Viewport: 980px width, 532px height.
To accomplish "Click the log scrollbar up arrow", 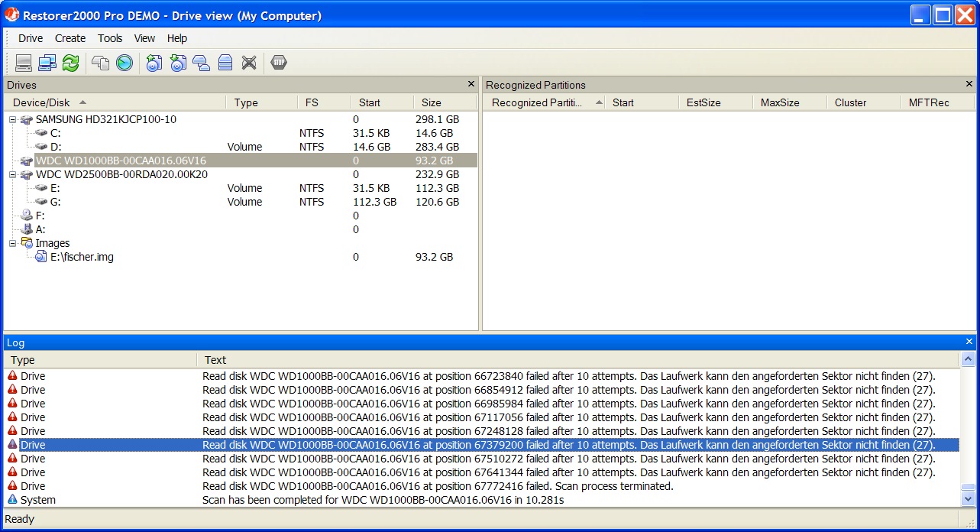I will [x=969, y=359].
